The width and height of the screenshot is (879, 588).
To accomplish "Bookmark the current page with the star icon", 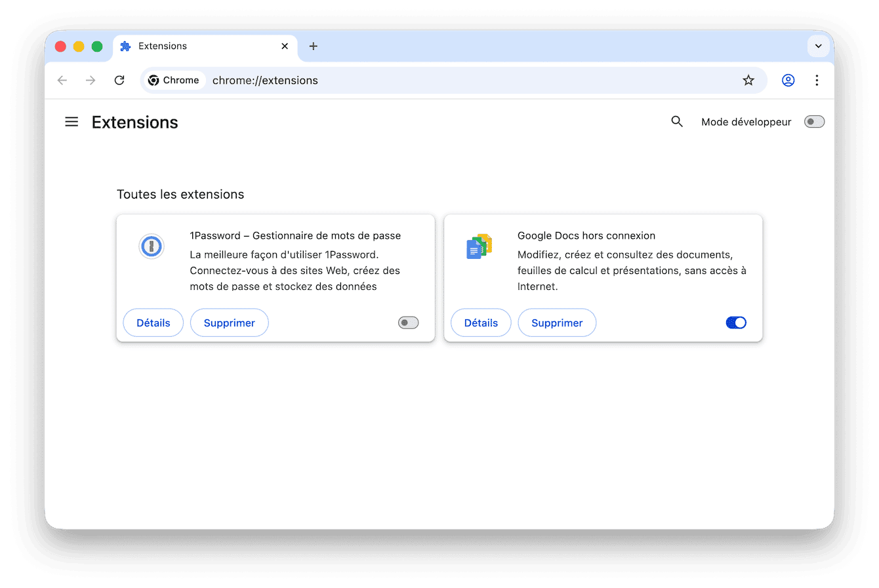I will [748, 80].
